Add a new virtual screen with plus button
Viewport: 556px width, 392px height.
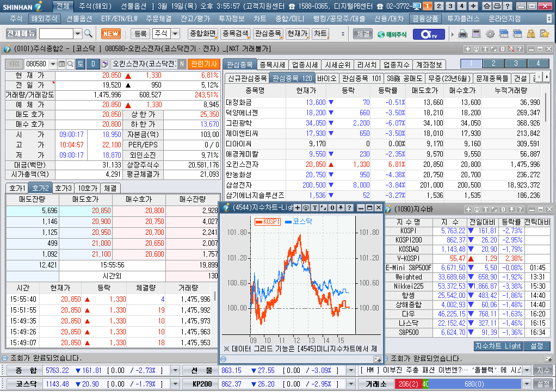473,5
